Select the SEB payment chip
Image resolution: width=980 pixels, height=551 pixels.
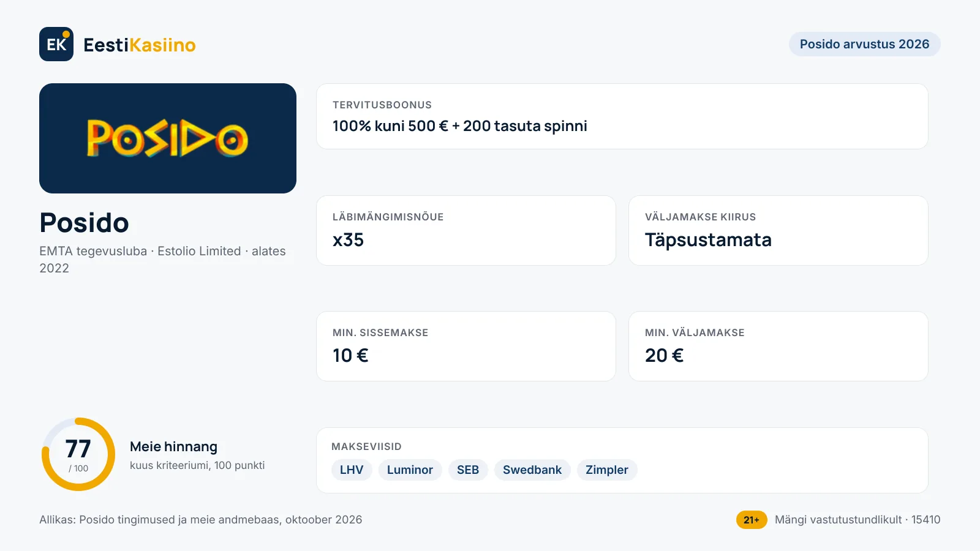(x=468, y=470)
